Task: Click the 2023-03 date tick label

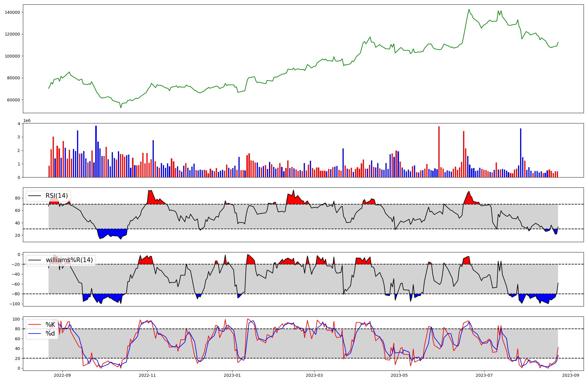Action: pos(314,375)
